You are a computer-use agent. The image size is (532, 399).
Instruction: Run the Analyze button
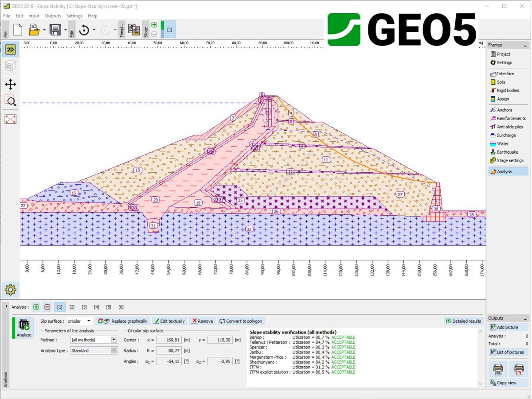[x=24, y=328]
